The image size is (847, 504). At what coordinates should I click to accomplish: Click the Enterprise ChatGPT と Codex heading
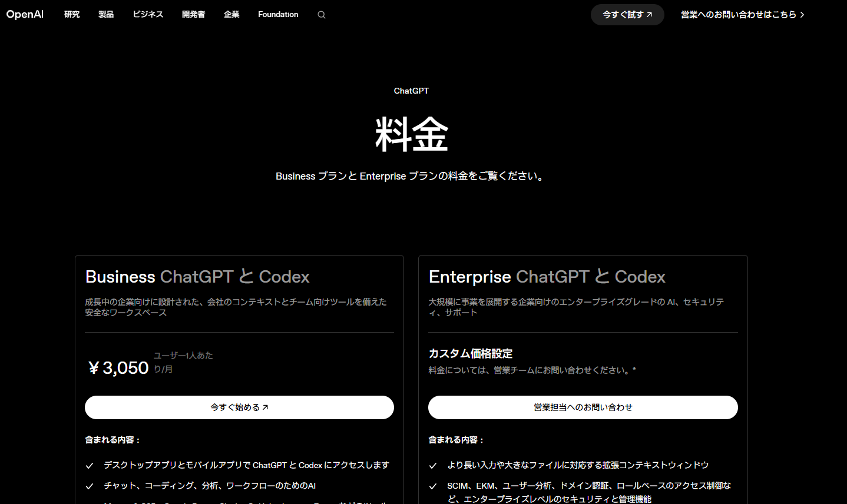547,277
